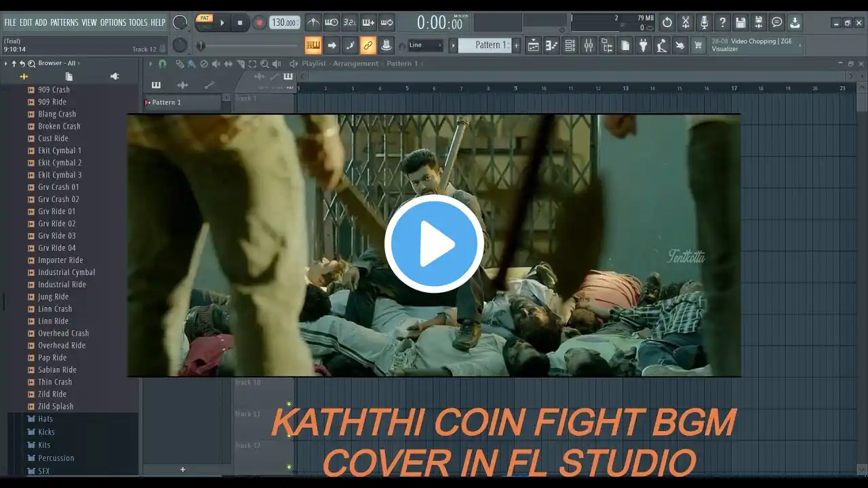Toggle overdub recording icon
The image size is (868, 488).
pyautogui.click(x=368, y=22)
